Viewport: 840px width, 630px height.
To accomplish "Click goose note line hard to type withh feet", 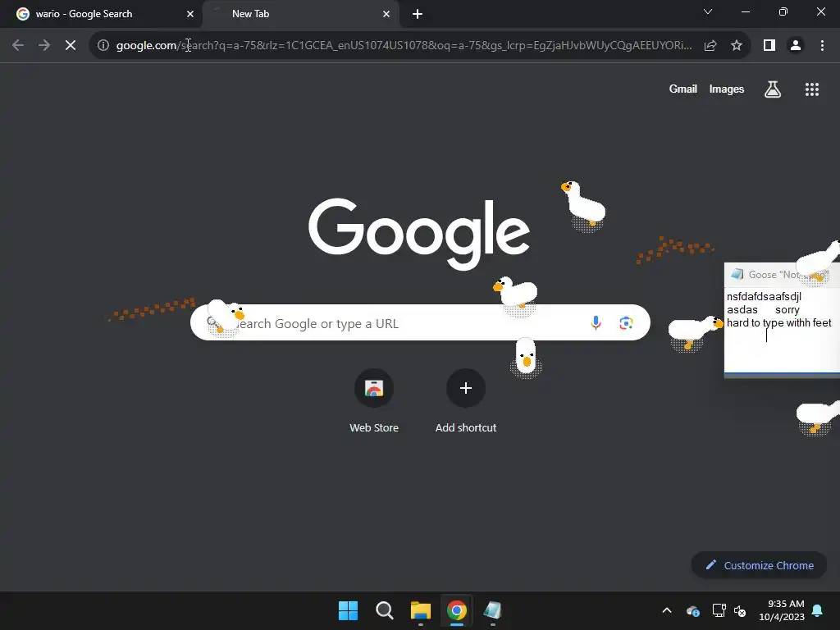I will (x=779, y=322).
